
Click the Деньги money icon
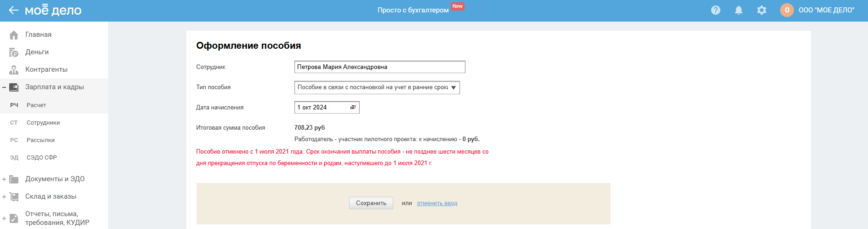pos(14,52)
